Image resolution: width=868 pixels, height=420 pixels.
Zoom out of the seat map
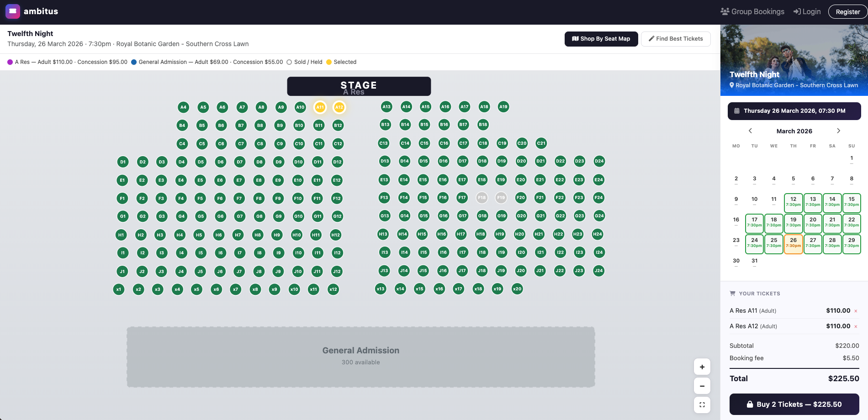pyautogui.click(x=702, y=386)
